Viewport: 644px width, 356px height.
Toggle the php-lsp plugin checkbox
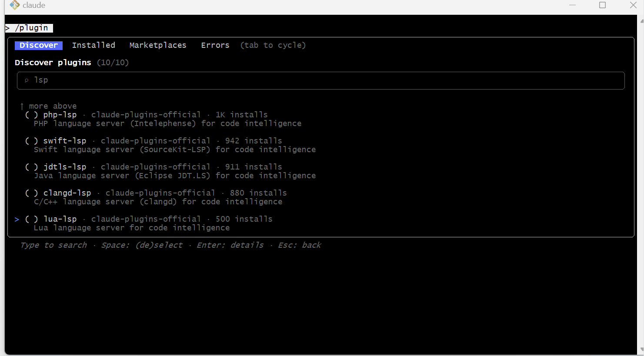31,115
